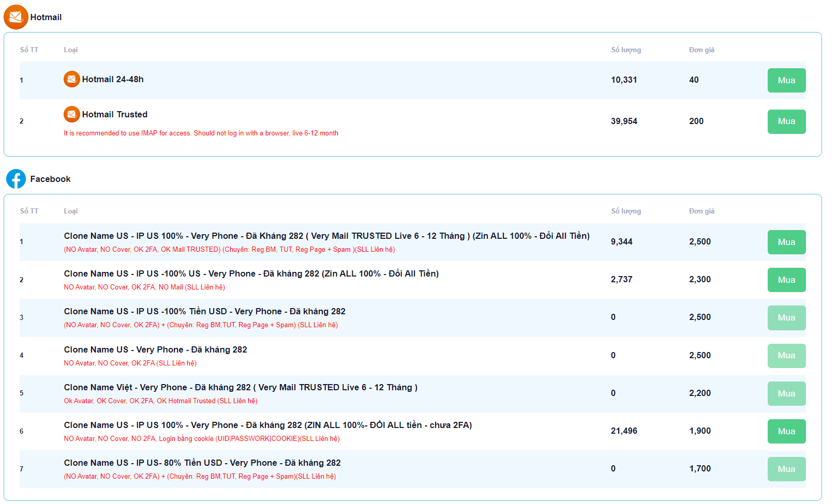Click Mua for the Tiền USD -100% row
Image resolution: width=837 pixels, height=504 pixels.
[786, 317]
